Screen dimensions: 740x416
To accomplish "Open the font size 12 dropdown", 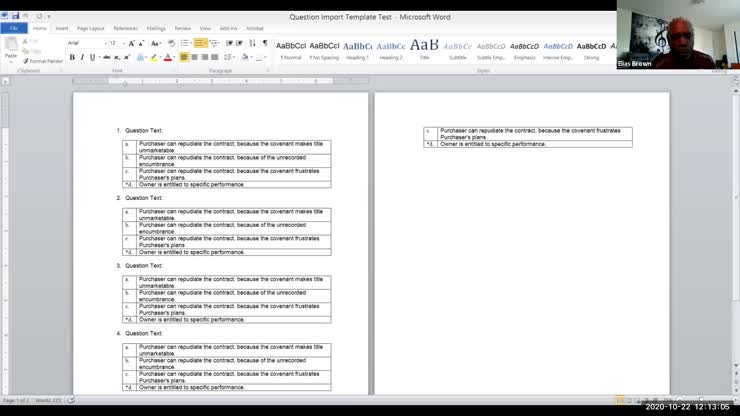I will (x=124, y=43).
